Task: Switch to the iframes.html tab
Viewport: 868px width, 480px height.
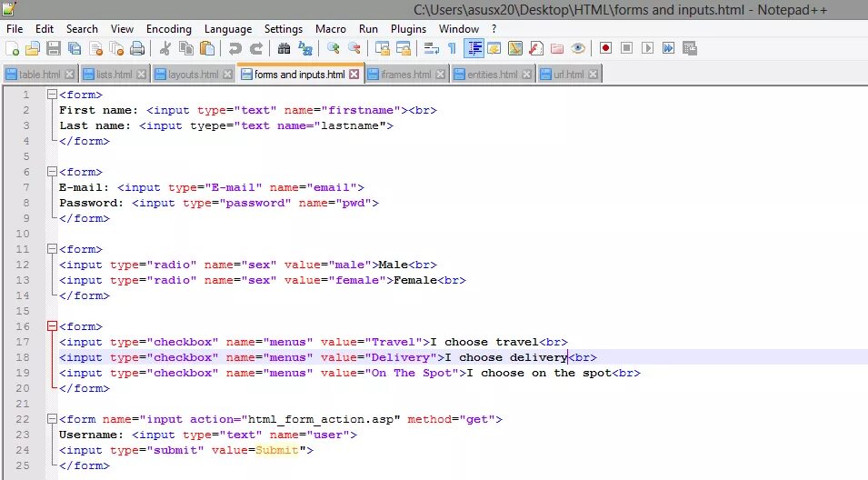Action: pos(405,75)
